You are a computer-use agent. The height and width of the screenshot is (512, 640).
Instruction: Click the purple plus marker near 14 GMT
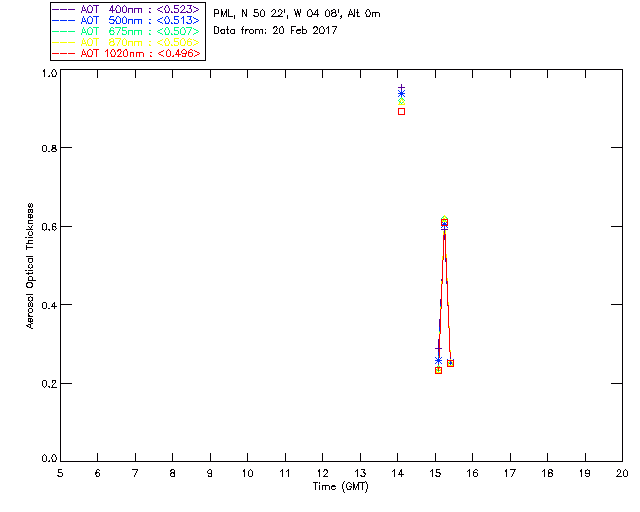tap(401, 88)
